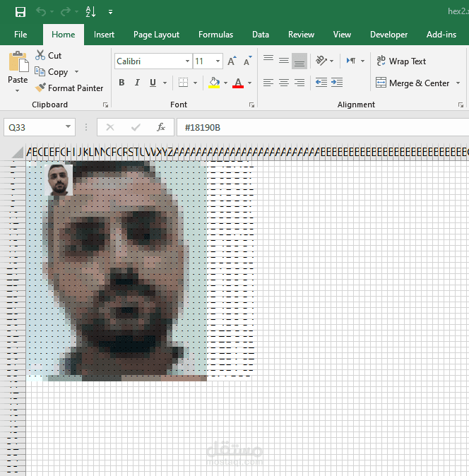This screenshot has width=469, height=476.
Task: Open the View tab
Action: (x=342, y=35)
